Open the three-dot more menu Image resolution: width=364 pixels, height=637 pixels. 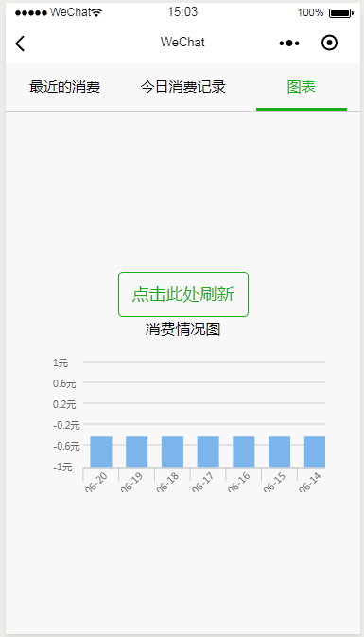point(289,43)
